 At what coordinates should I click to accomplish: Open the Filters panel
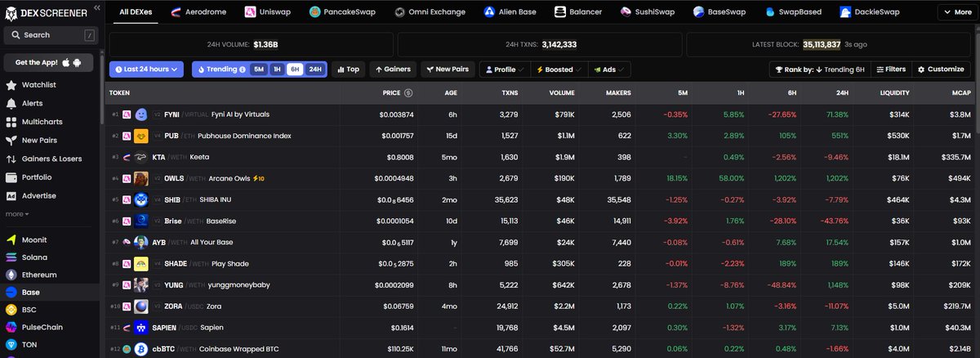[x=890, y=69]
